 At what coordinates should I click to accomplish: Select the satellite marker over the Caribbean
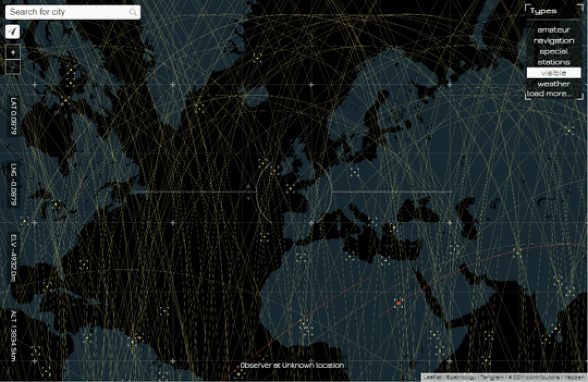tap(87, 338)
